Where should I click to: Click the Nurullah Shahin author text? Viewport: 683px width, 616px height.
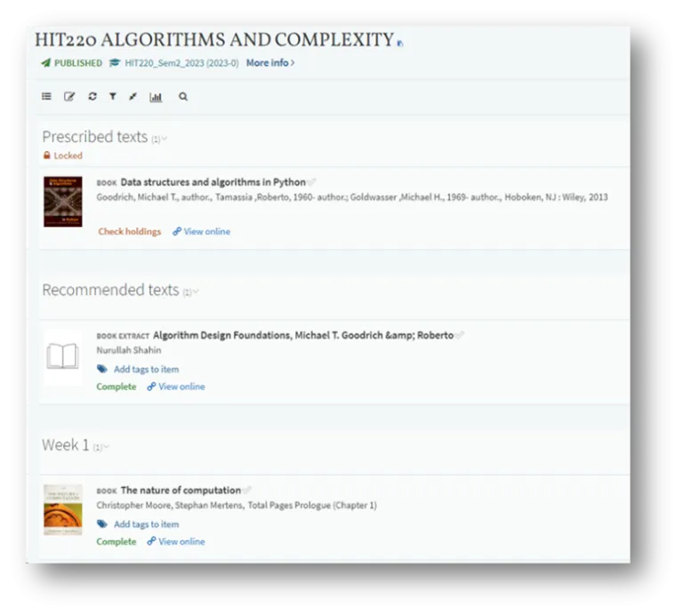click(x=128, y=350)
